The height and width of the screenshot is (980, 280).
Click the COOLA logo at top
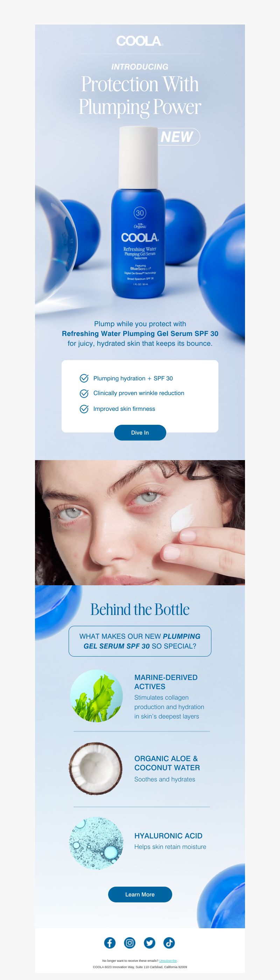140,41
